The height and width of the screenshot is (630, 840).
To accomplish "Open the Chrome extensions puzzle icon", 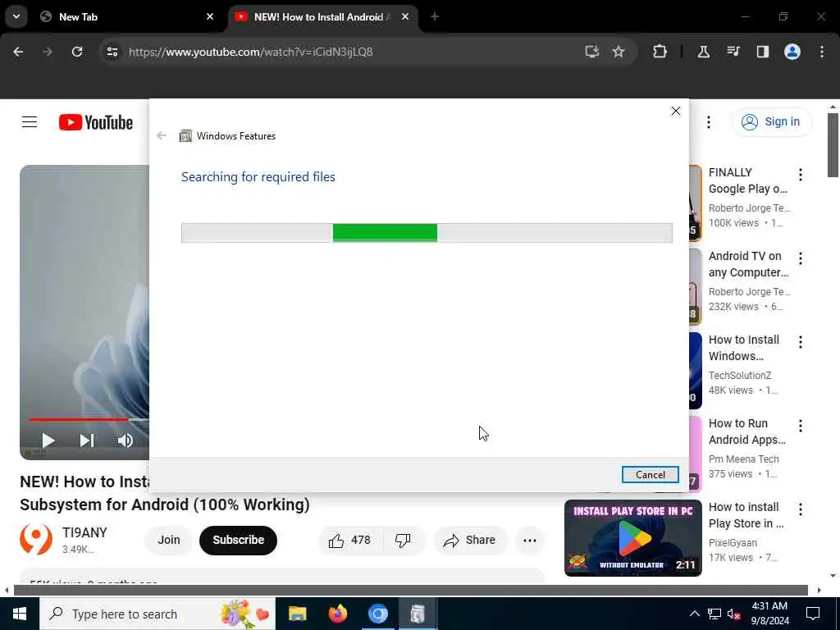I will pyautogui.click(x=660, y=52).
